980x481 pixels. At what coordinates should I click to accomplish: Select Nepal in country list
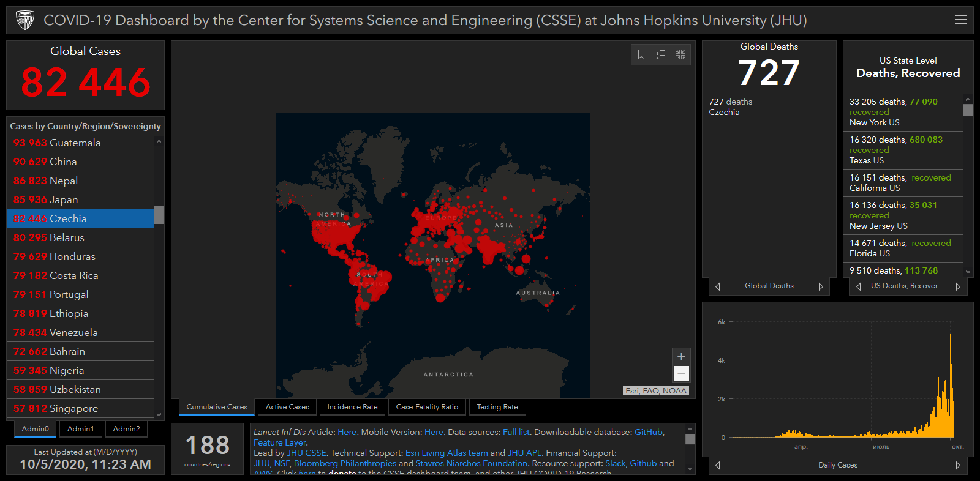tap(80, 181)
